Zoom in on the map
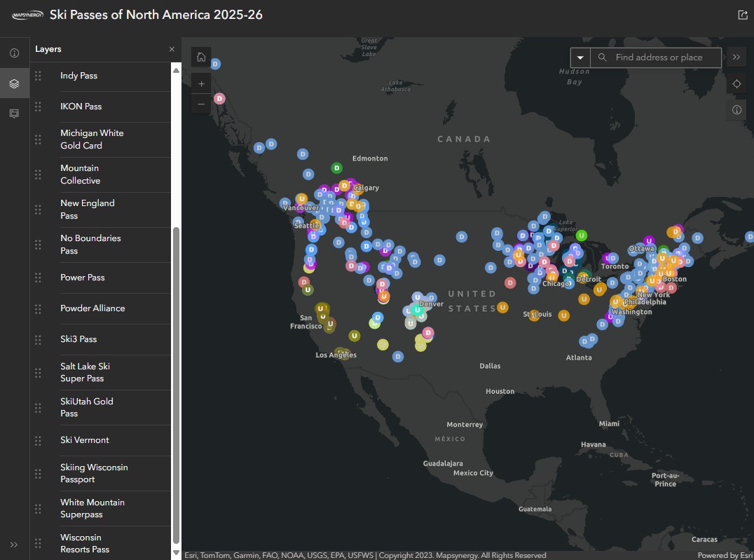 pyautogui.click(x=201, y=83)
